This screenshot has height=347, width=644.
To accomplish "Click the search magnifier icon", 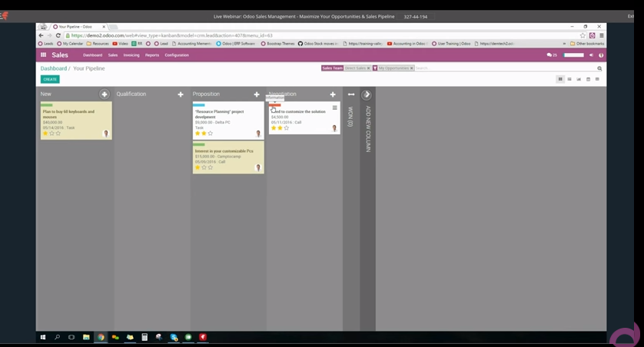I will (x=599, y=68).
